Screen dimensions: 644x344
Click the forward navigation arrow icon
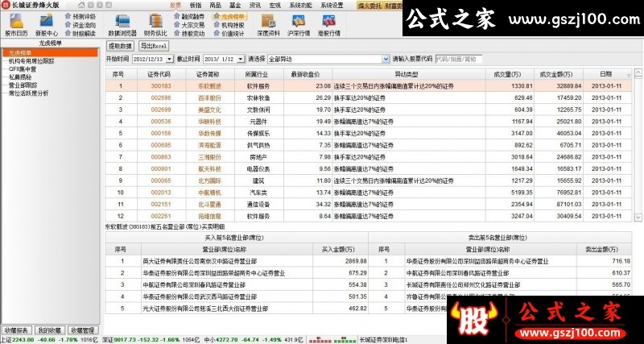[99, 6]
